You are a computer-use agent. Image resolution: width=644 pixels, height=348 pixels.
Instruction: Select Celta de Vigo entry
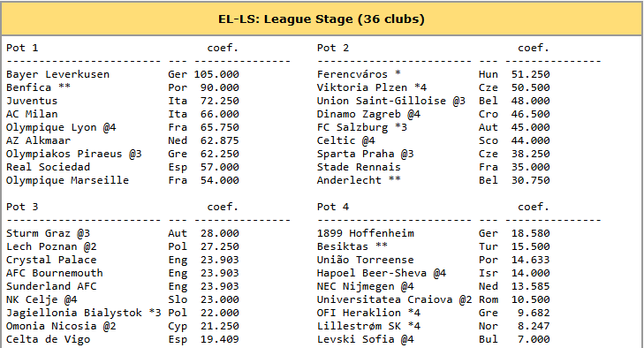pos(48,339)
